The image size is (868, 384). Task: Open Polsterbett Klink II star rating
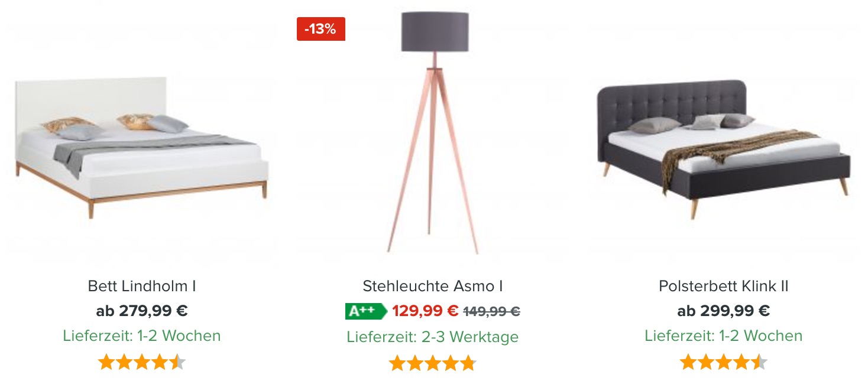[x=724, y=362]
